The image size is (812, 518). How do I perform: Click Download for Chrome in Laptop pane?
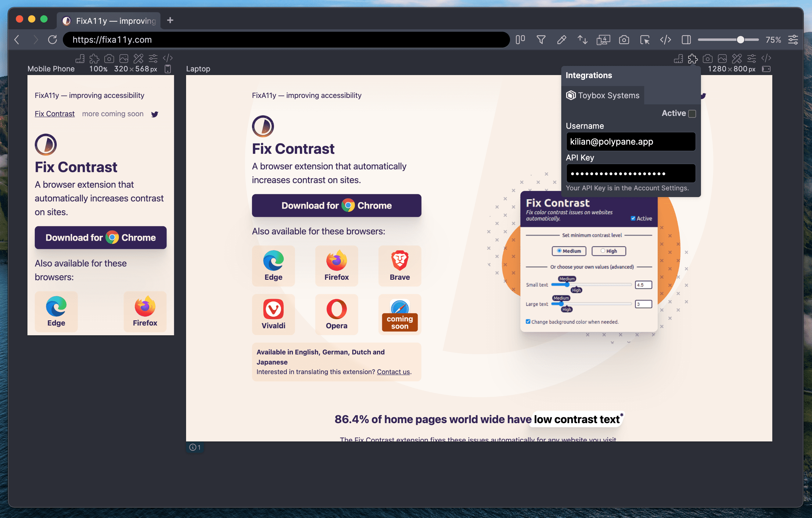336,205
